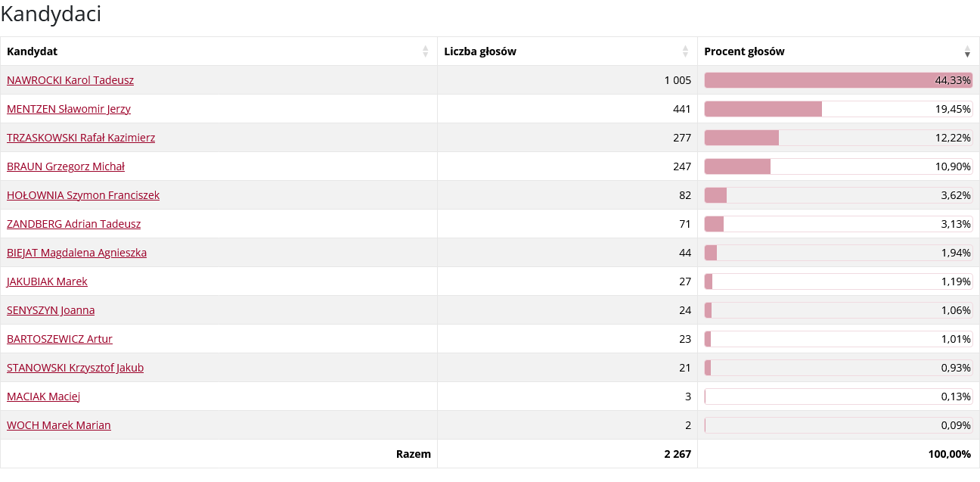980x482 pixels.
Task: Select HOŁOWNIA Szymon Franciszek link
Action: point(83,195)
